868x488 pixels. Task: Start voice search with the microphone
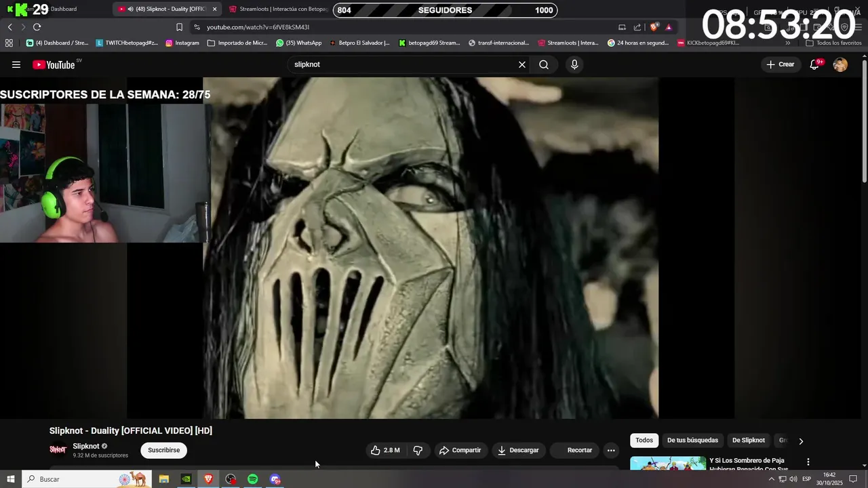click(574, 64)
